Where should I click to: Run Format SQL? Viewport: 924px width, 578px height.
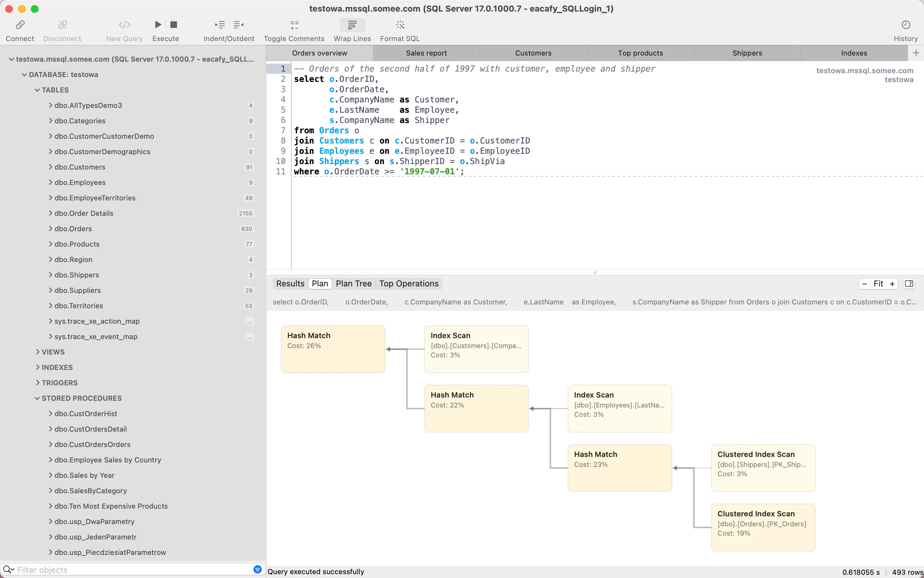[400, 25]
